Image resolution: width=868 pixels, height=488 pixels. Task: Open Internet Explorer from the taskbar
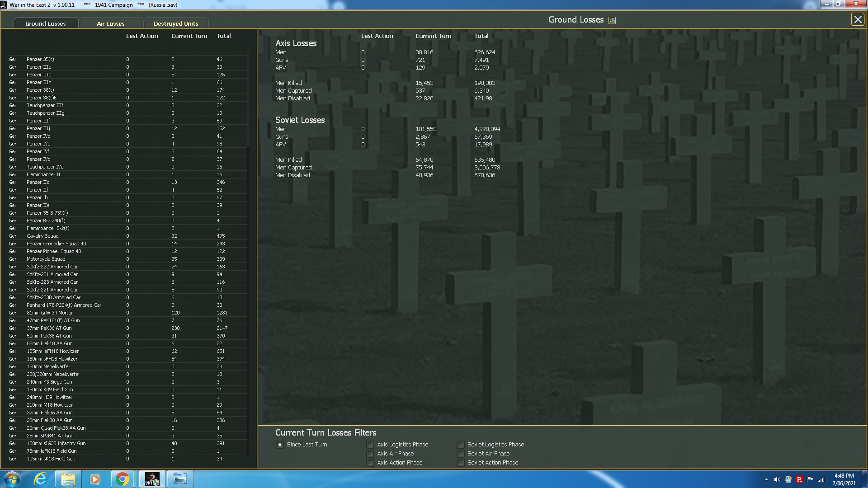[x=41, y=479]
